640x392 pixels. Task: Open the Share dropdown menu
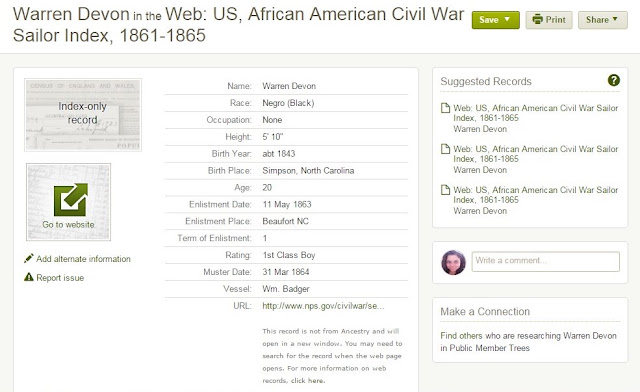(602, 20)
